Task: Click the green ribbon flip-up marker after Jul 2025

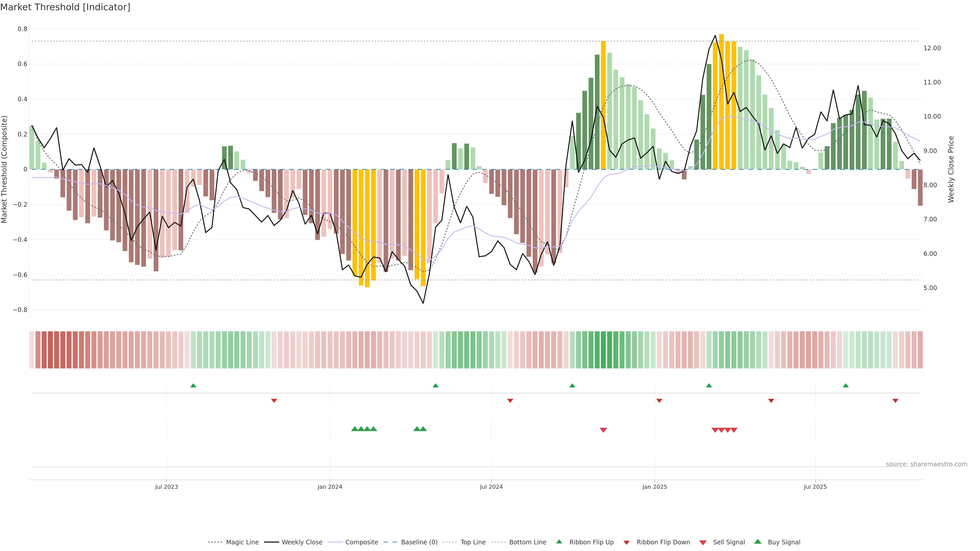Action: pos(846,386)
